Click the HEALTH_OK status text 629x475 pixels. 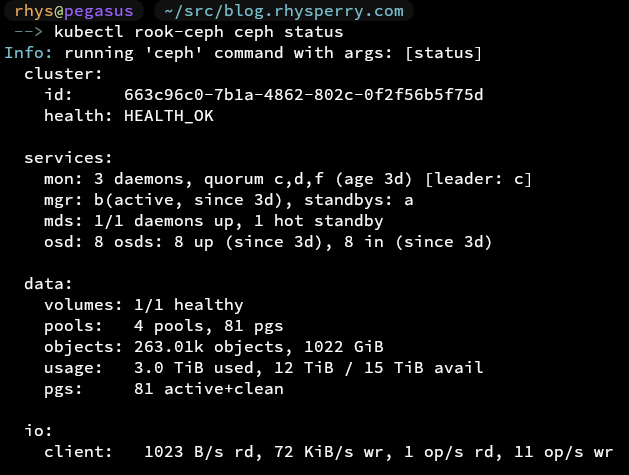coord(169,116)
